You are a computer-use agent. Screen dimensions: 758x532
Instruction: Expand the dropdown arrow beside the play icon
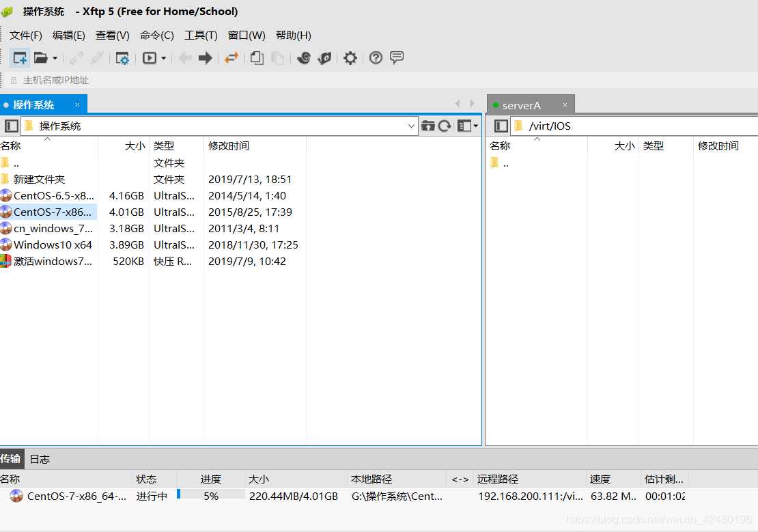163,58
